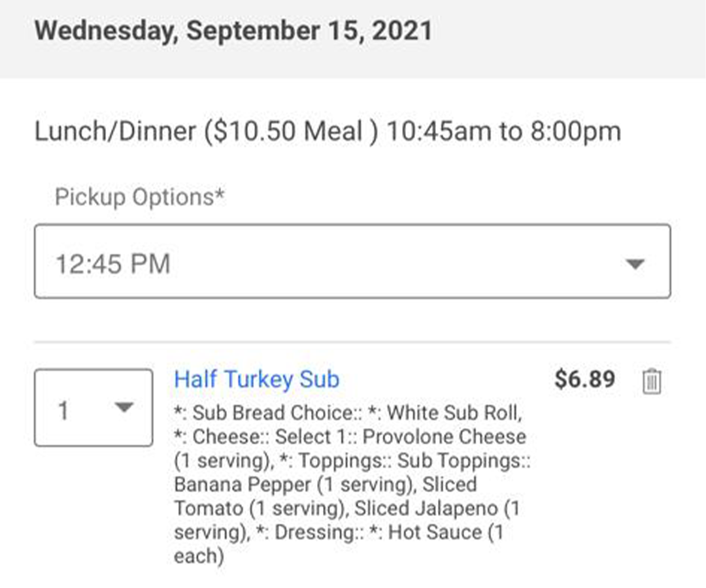Click the quantity value 1
Screen dimensions: 706x588
(63, 411)
